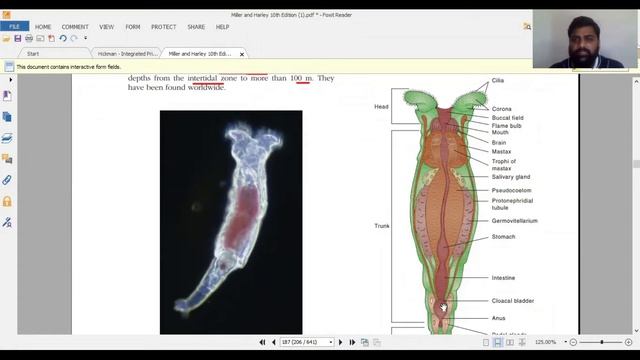640x360 pixels.
Task: Click the 'Cloacal bladder' diagram label
Action: click(x=513, y=301)
